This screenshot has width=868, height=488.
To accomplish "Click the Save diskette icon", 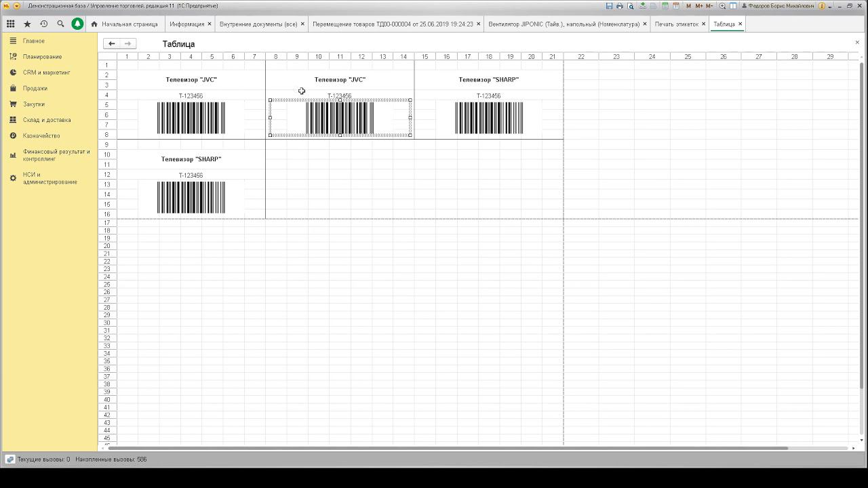I will pyautogui.click(x=610, y=5).
